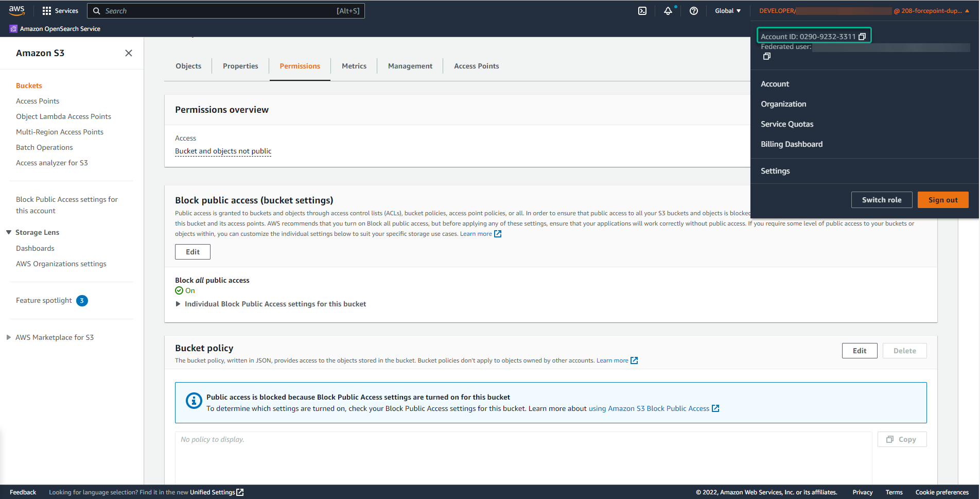Open the Services menu grid
This screenshot has height=499, width=980.
coord(60,10)
